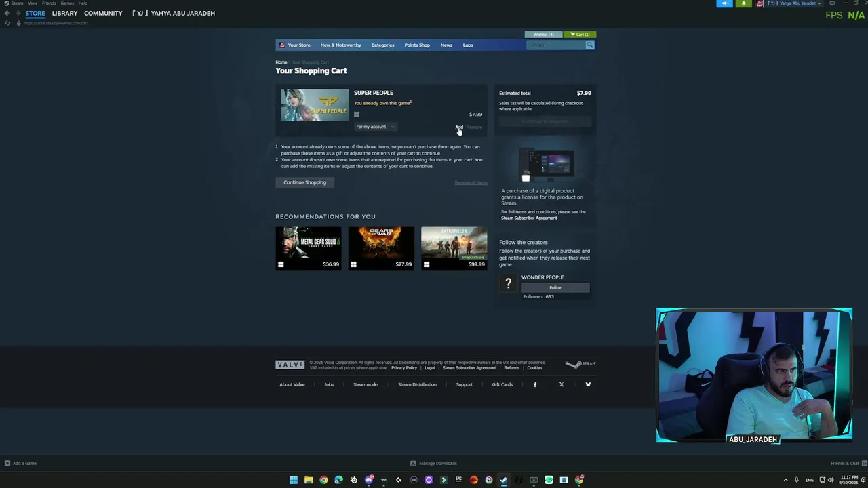Viewport: 868px width, 488px height.
Task: Click the Add link in cart item
Action: click(459, 127)
